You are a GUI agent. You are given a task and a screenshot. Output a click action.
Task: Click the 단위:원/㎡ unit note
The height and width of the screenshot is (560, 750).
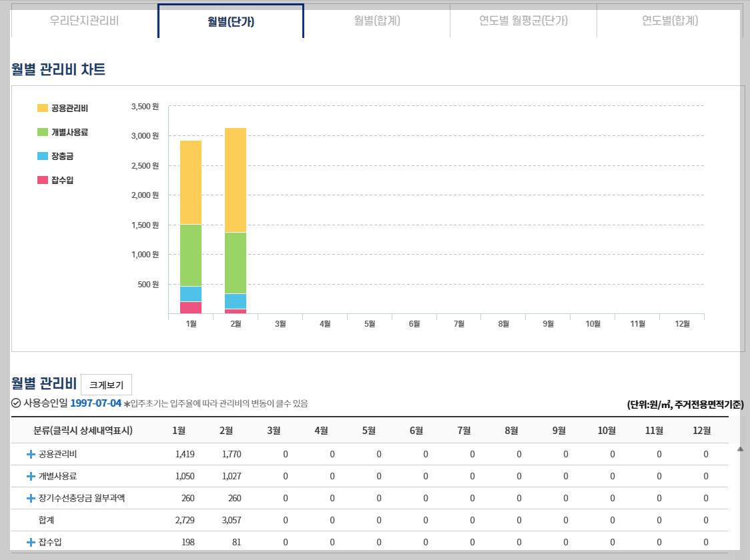685,404
